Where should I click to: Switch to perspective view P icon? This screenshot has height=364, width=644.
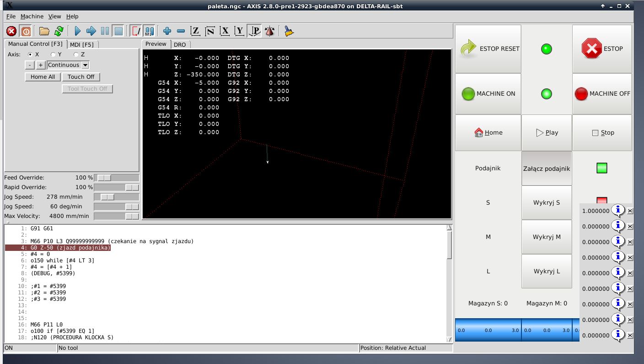(254, 31)
